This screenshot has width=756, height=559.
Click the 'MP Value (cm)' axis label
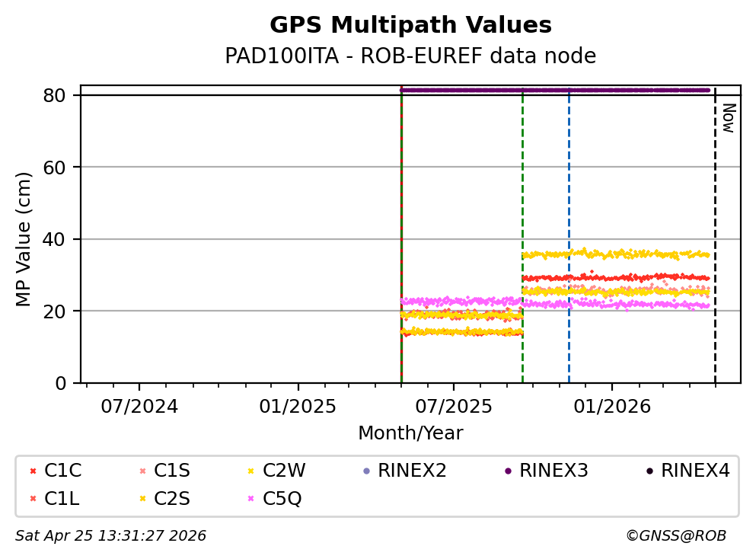pos(24,239)
